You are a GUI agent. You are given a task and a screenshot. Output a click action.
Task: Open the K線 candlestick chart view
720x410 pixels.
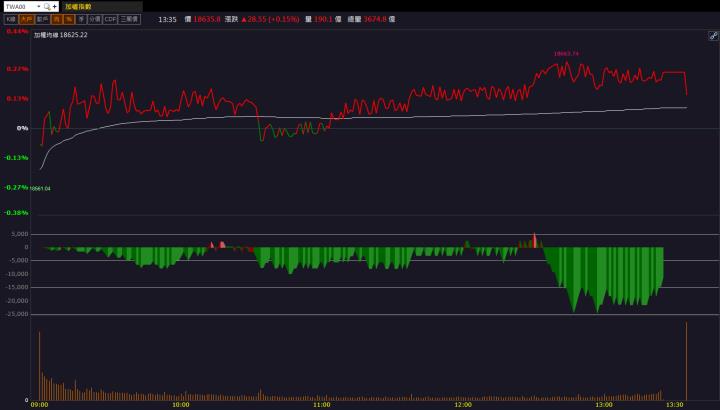pyautogui.click(x=10, y=19)
